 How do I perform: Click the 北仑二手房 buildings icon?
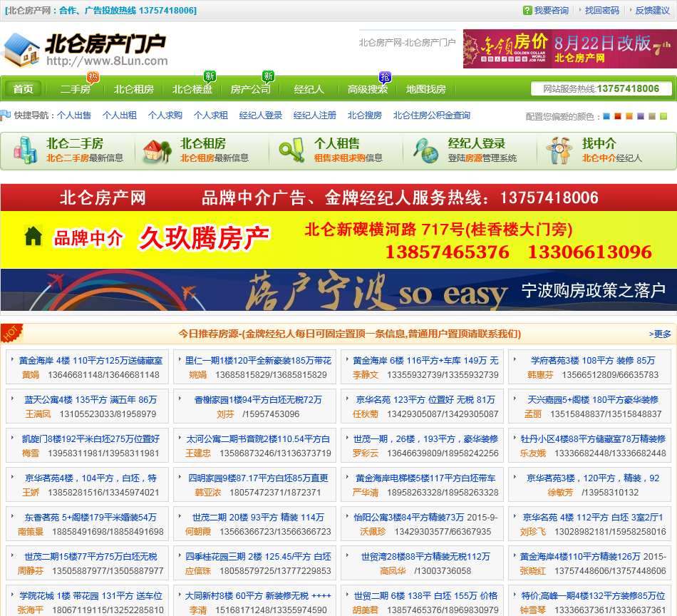(26, 150)
